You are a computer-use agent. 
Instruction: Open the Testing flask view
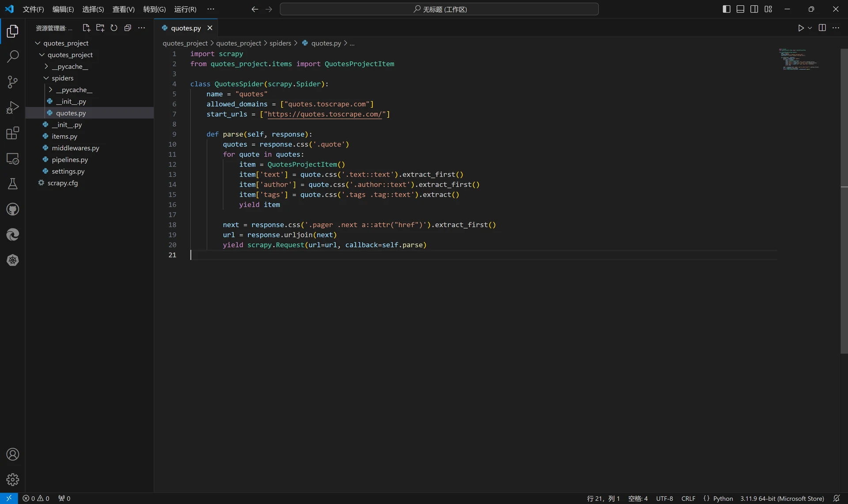click(x=12, y=184)
